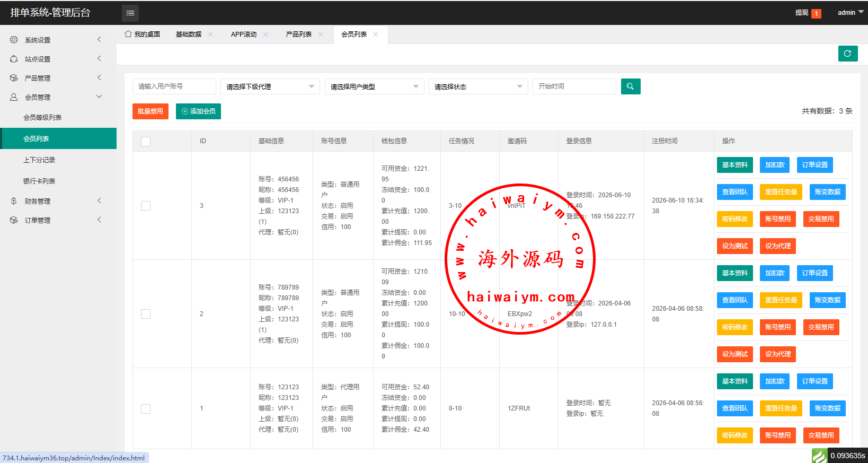The width and height of the screenshot is (868, 463).
Task: Expand the 产品管理 sidebar menu
Action: tap(100, 78)
